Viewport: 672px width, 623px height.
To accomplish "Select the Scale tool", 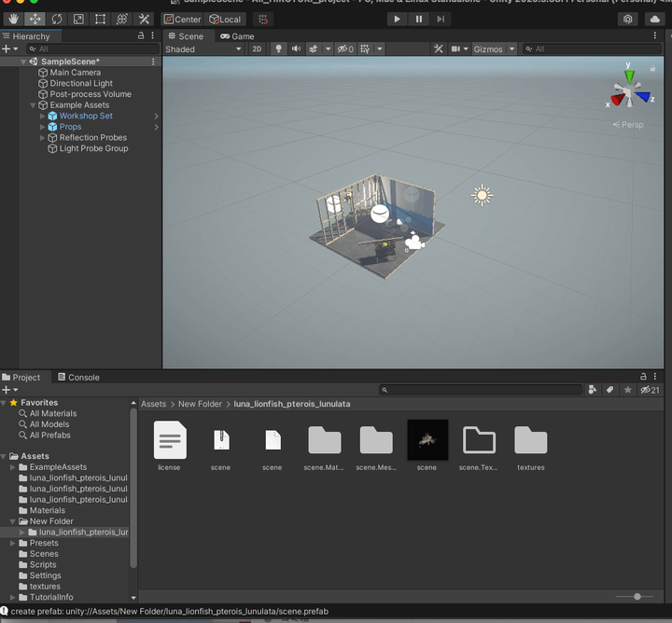I will click(x=78, y=19).
